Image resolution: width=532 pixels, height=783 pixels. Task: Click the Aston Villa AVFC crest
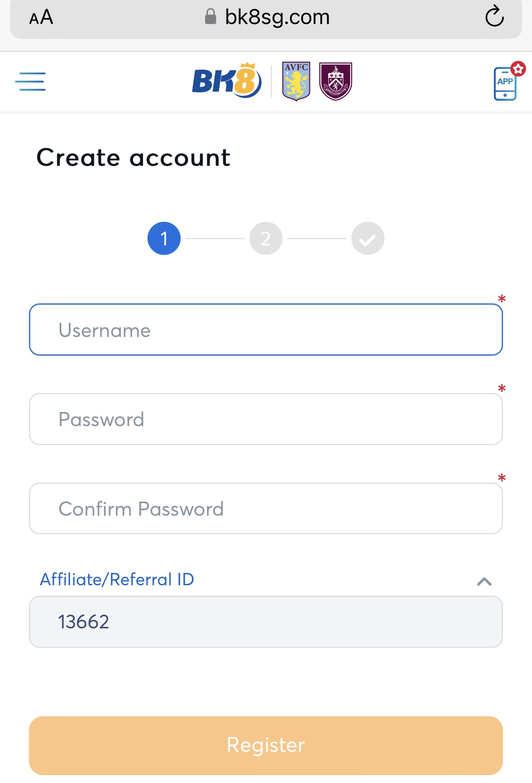tap(296, 81)
